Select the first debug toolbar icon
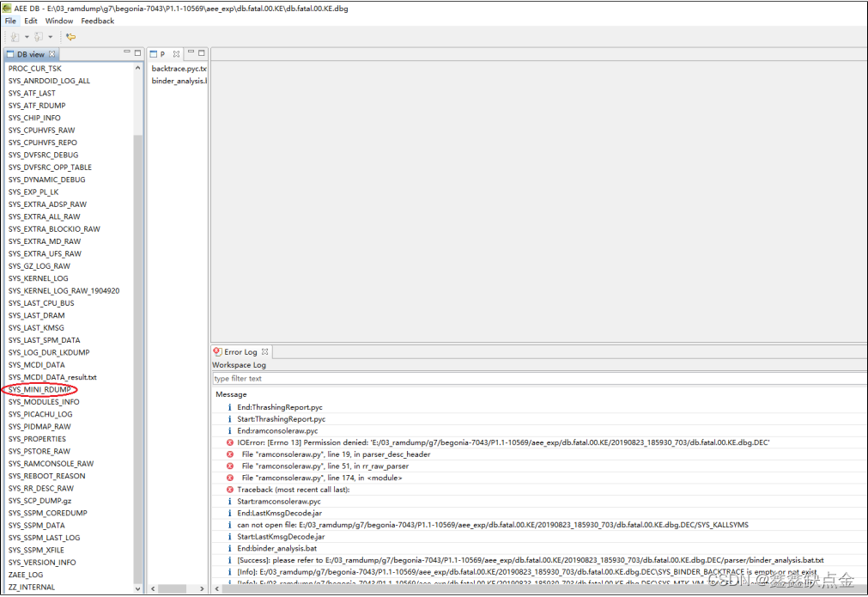 [x=15, y=36]
